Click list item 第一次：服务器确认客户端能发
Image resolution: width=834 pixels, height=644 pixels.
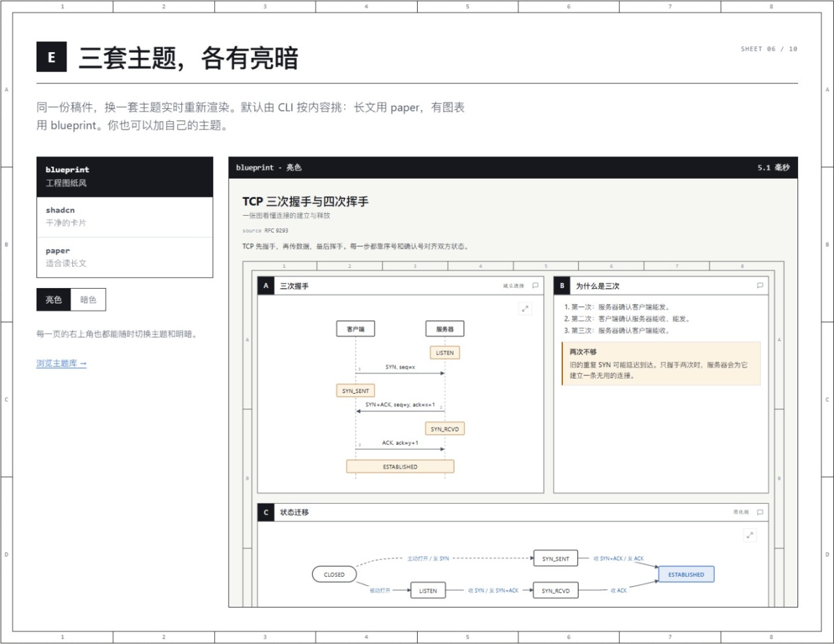coord(617,307)
